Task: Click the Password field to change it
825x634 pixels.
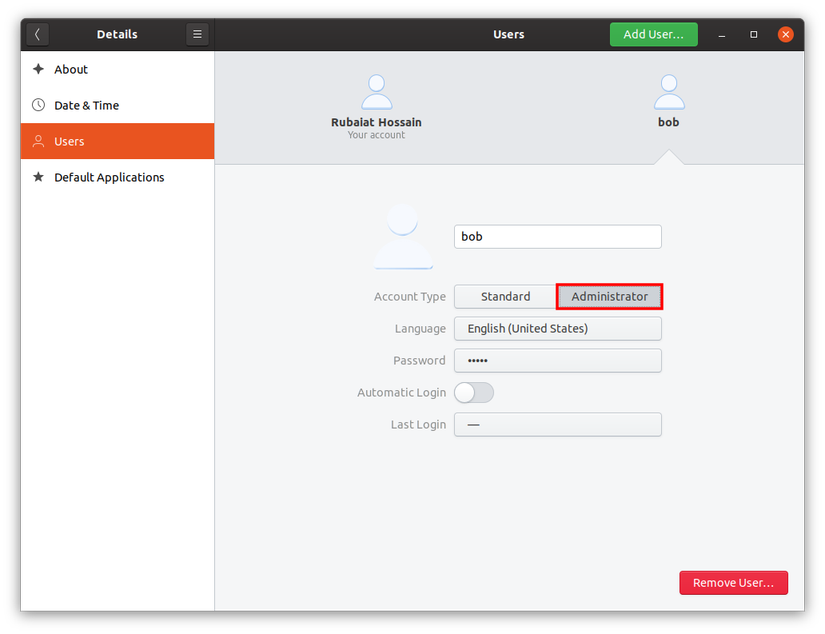Action: 558,361
